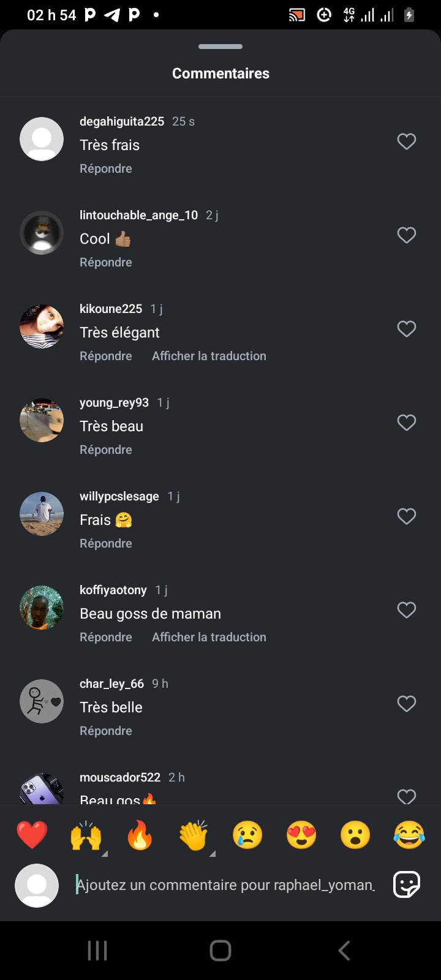Tap the raised hands emoji reaction

[x=86, y=835]
